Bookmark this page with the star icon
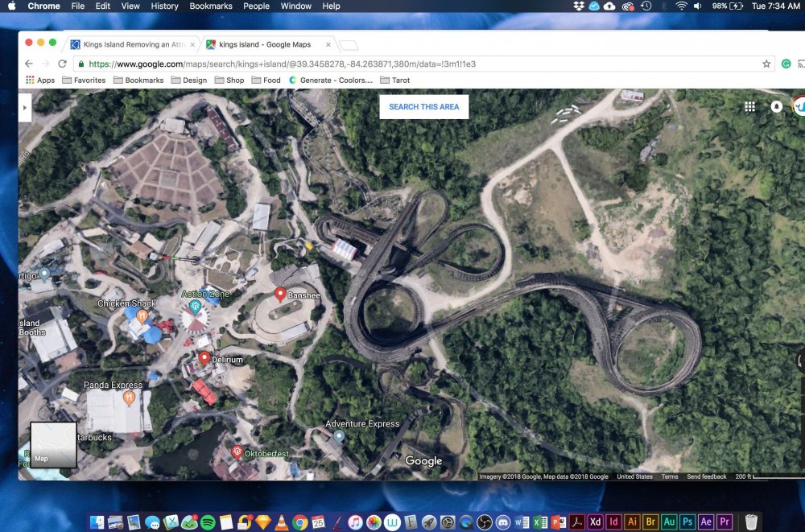This screenshot has height=532, width=805. (766, 64)
